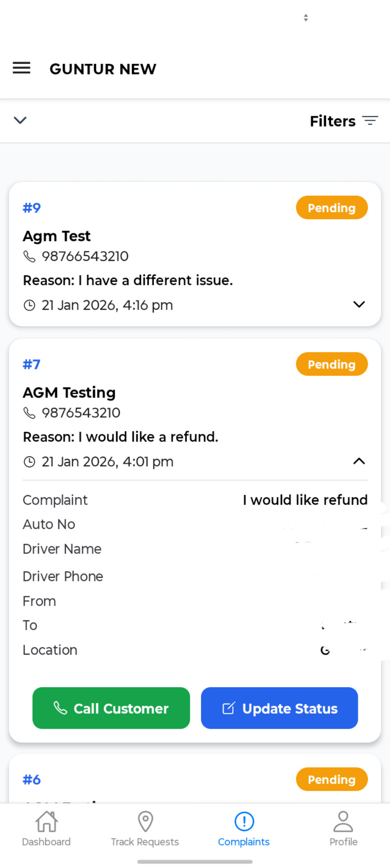Image resolution: width=390 pixels, height=868 pixels.
Task: Tap Pending badge on complaint #7
Action: coord(332,364)
